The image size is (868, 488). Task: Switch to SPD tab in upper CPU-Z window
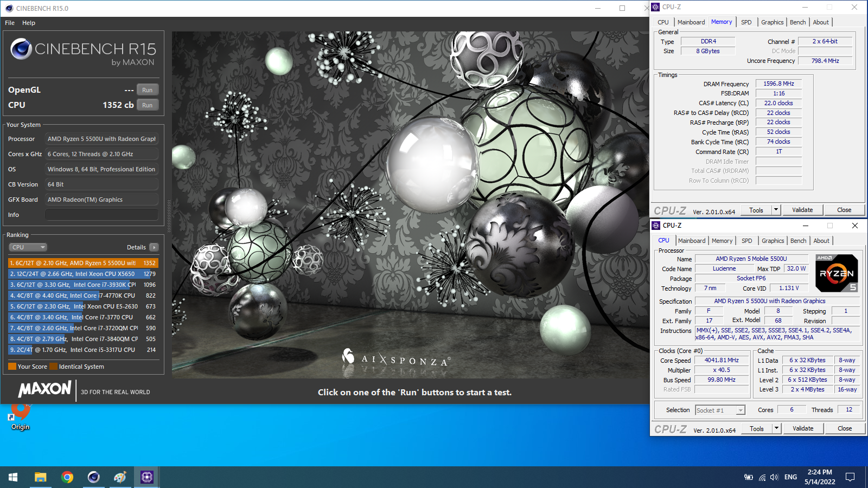pyautogui.click(x=746, y=22)
